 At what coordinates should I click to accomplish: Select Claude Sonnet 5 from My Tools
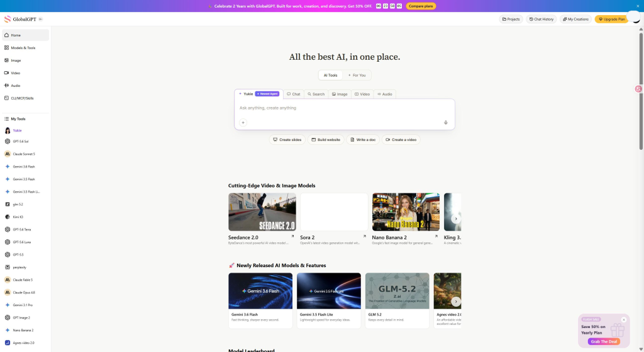pyautogui.click(x=25, y=154)
